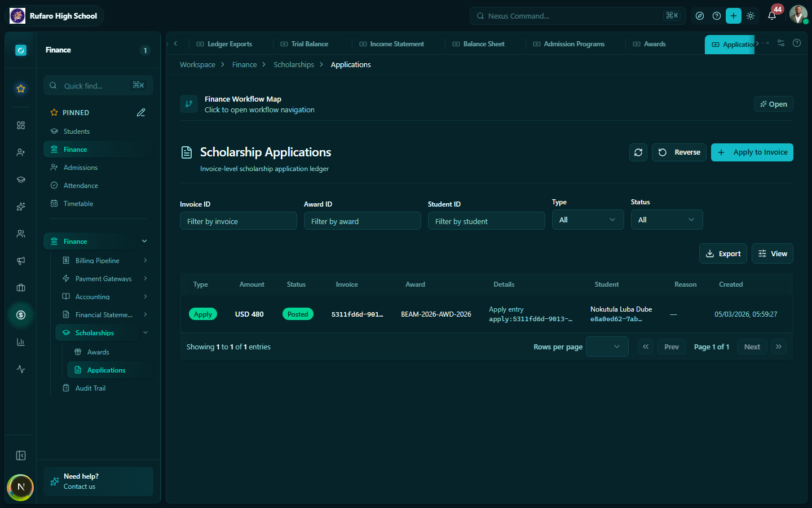Viewport: 812px width, 508px height.
Task: Open compass explore icon in header
Action: point(700,16)
